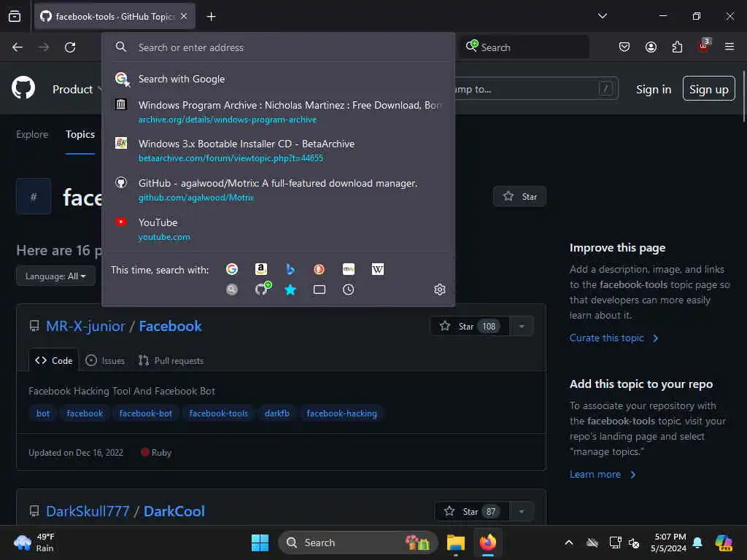Click the Sign up button
Viewport: 747px width, 560px height.
tap(709, 88)
